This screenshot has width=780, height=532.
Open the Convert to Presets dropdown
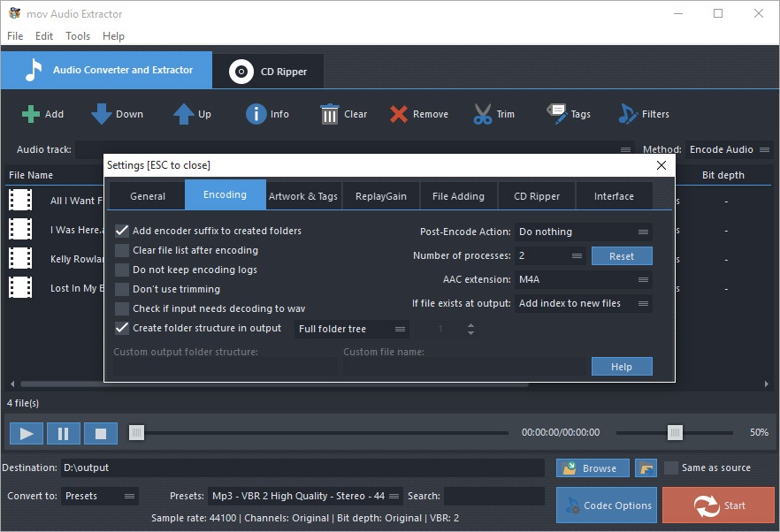(99, 496)
